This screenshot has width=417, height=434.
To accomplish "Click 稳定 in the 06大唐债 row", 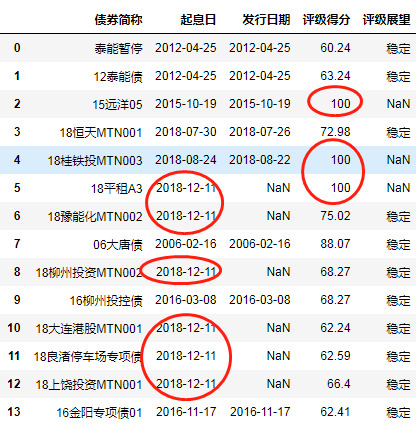I will (398, 244).
